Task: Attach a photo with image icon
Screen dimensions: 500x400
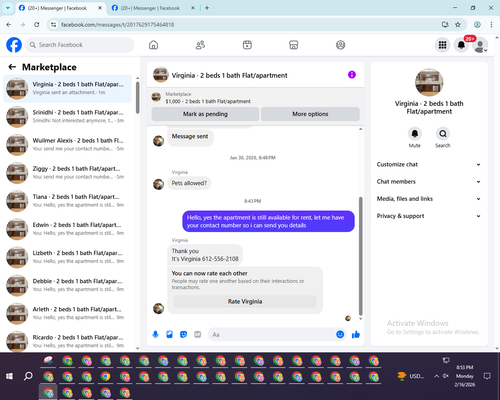Action: coord(169,334)
